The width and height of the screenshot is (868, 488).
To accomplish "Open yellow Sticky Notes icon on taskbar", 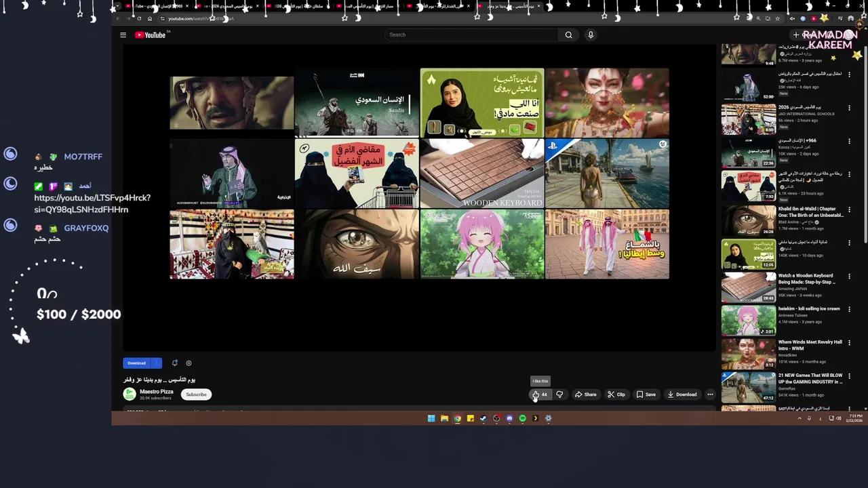I will (470, 418).
